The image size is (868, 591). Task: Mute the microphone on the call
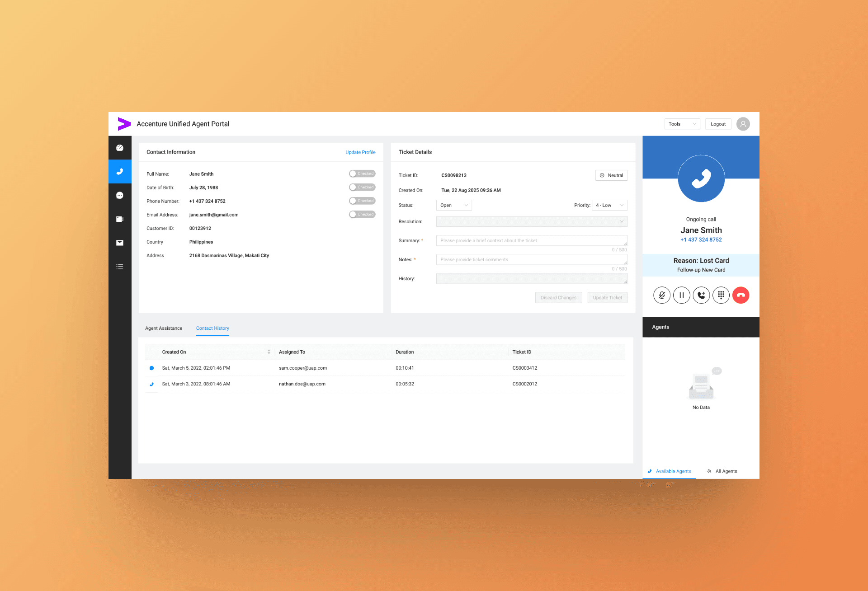661,295
